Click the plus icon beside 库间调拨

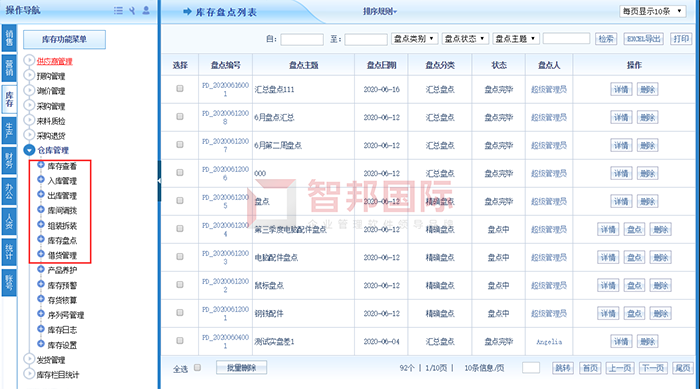(41, 209)
